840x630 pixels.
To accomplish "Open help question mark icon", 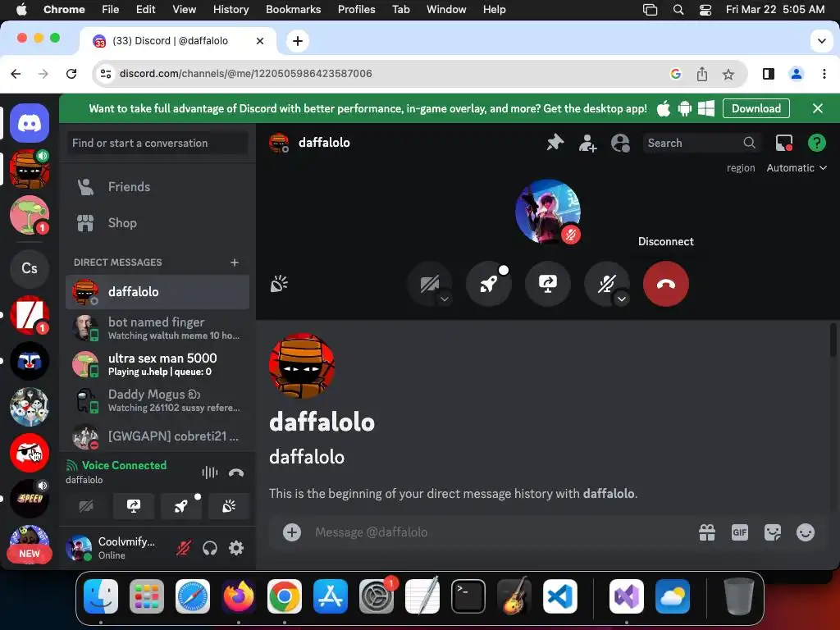I will [816, 143].
